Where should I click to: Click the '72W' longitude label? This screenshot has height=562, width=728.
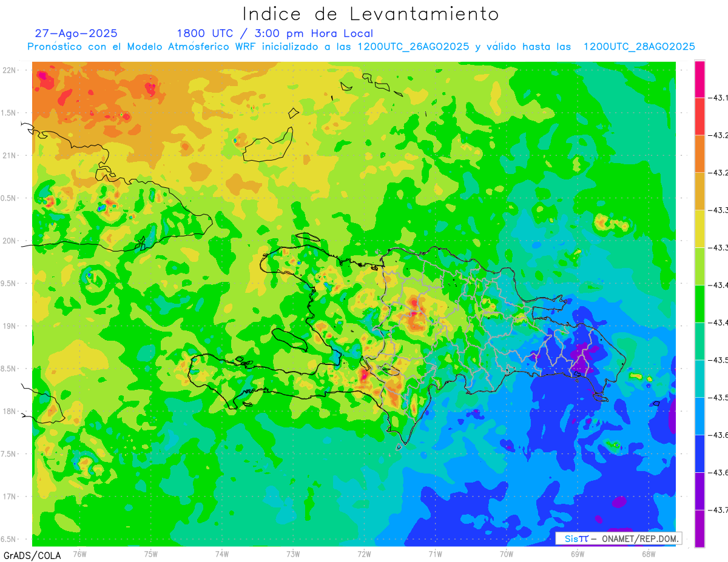364,554
